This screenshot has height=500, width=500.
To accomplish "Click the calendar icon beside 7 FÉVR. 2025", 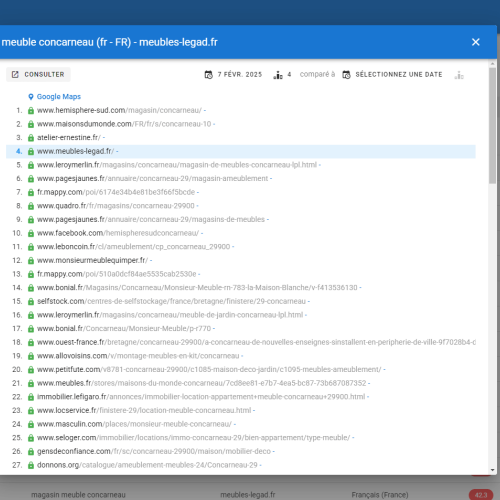I will click(209, 75).
